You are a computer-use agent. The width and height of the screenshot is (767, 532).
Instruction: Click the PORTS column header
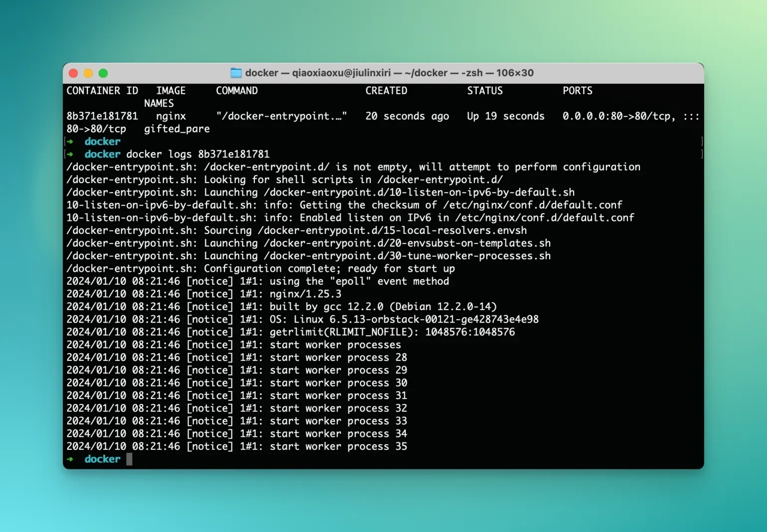tap(577, 90)
